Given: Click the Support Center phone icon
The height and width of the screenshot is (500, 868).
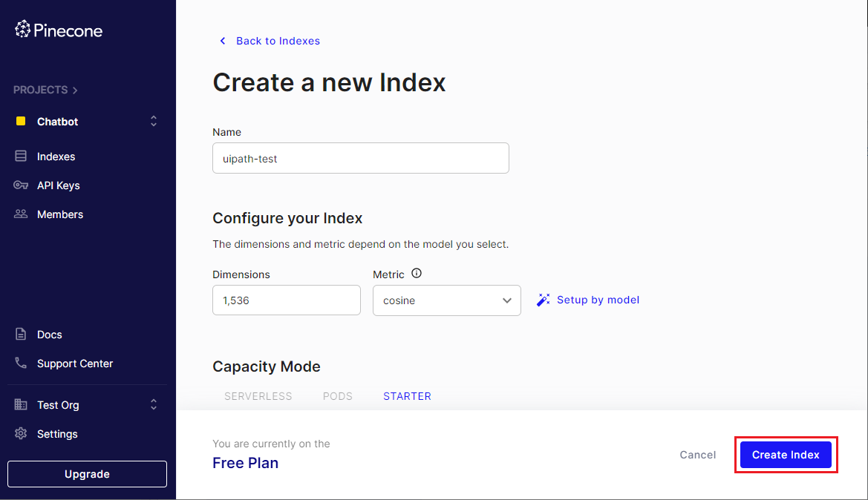Looking at the screenshot, I should (21, 363).
